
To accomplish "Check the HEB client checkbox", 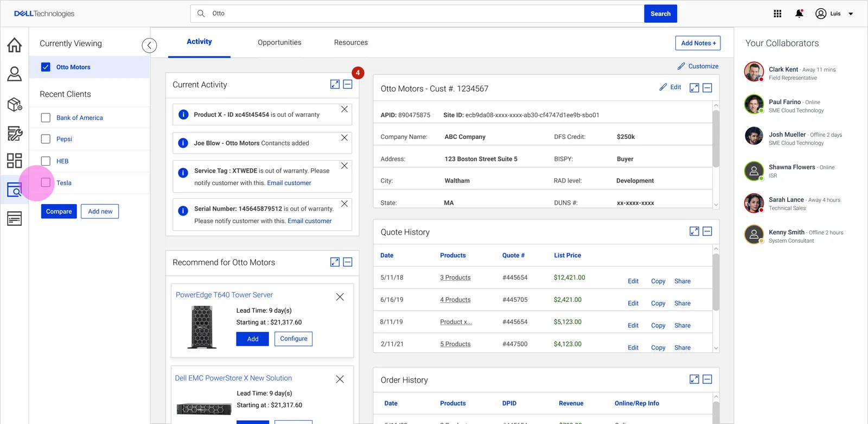I will click(x=46, y=161).
